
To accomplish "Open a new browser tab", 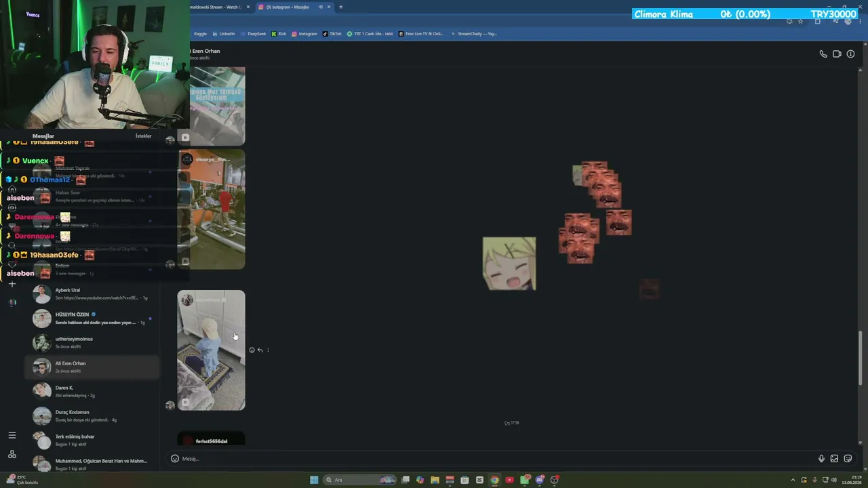I will point(340,7).
